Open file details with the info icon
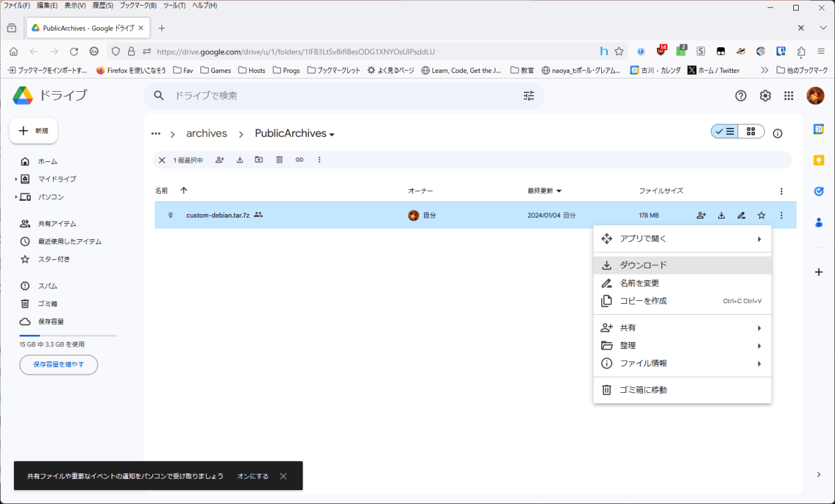The width and height of the screenshot is (835, 504). [x=777, y=133]
